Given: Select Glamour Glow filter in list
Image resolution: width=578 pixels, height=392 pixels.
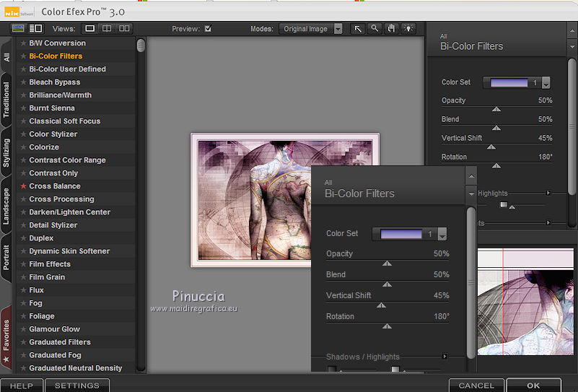Looking at the screenshot, I should 54,329.
